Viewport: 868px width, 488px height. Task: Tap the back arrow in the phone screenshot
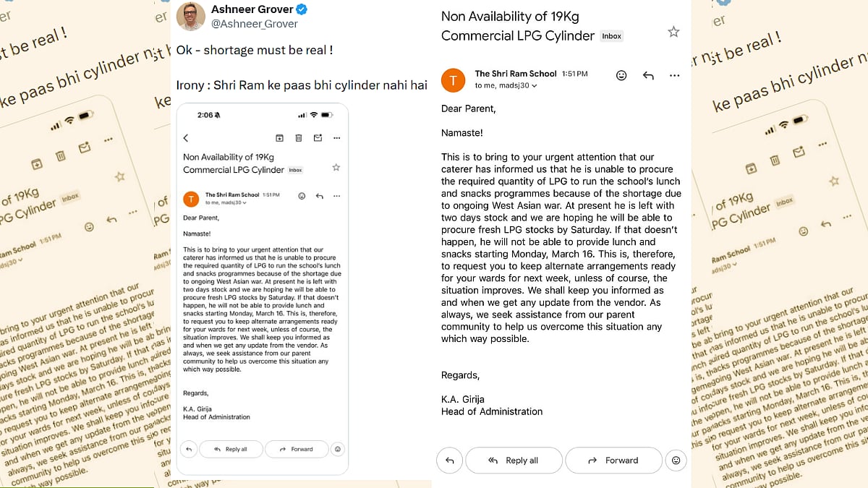click(186, 138)
